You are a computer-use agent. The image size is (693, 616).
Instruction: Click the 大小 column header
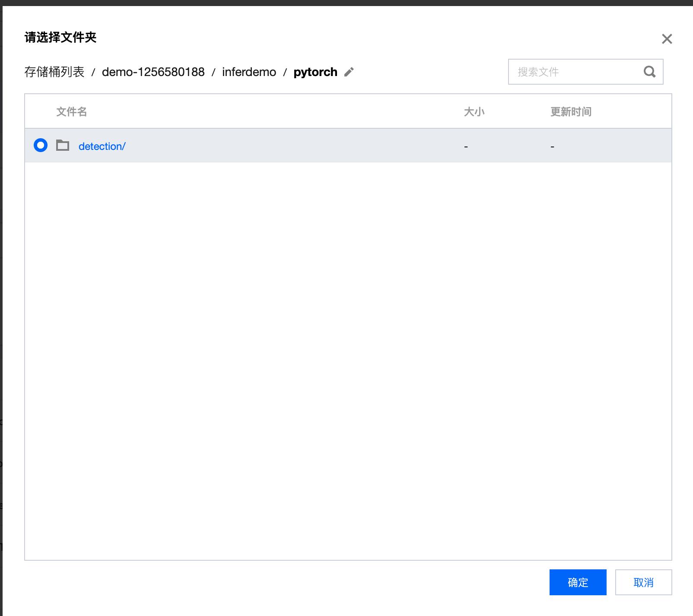[474, 112]
